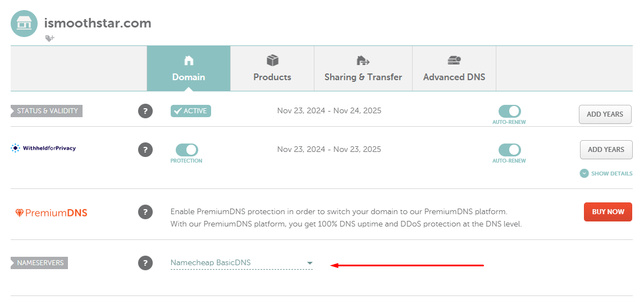Click the nameservers dropdown arrow
Screen dimensions: 644x305
pos(310,263)
